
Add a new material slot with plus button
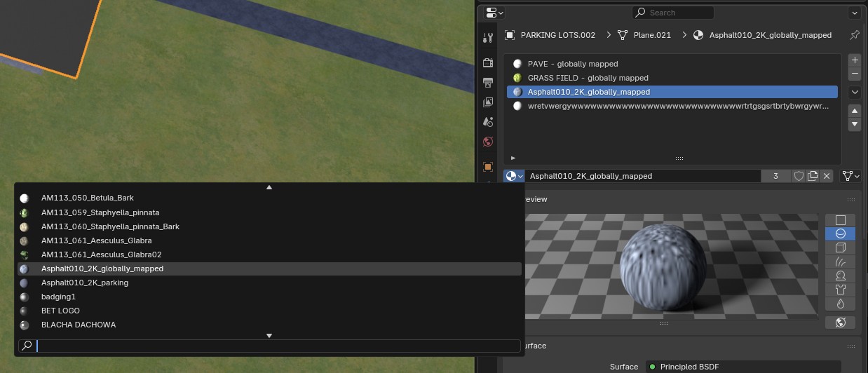pyautogui.click(x=855, y=61)
